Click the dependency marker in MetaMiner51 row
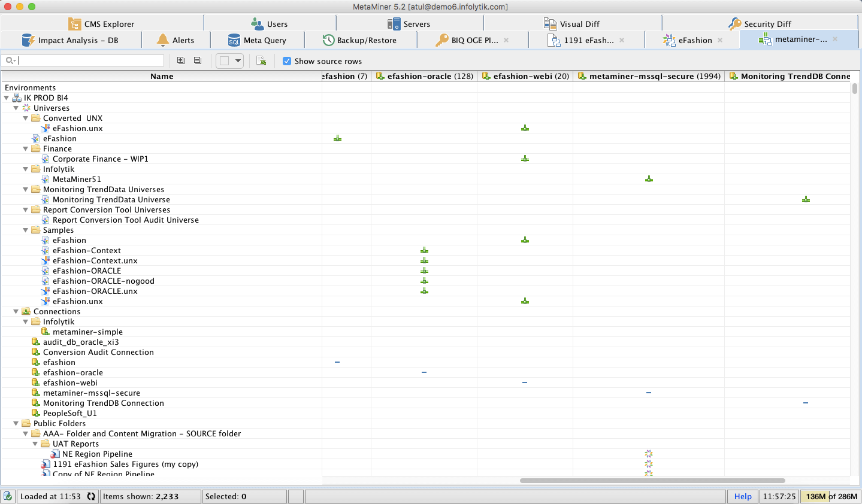This screenshot has height=504, width=862. pyautogui.click(x=649, y=179)
